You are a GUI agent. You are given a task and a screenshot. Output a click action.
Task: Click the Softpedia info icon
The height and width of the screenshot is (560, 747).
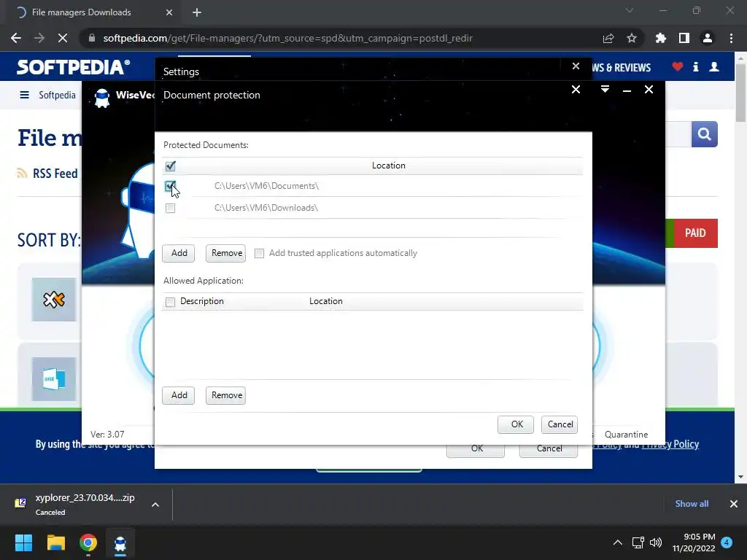point(695,66)
